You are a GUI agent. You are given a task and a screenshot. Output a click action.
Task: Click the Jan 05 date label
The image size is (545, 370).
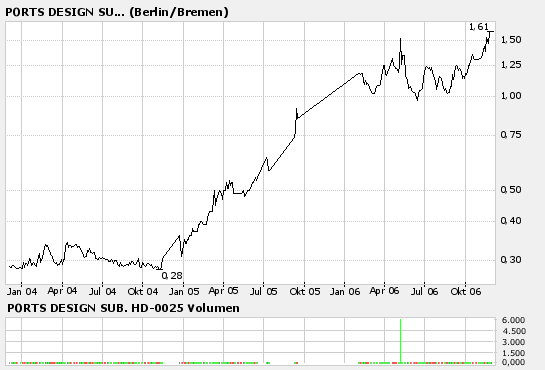click(184, 291)
